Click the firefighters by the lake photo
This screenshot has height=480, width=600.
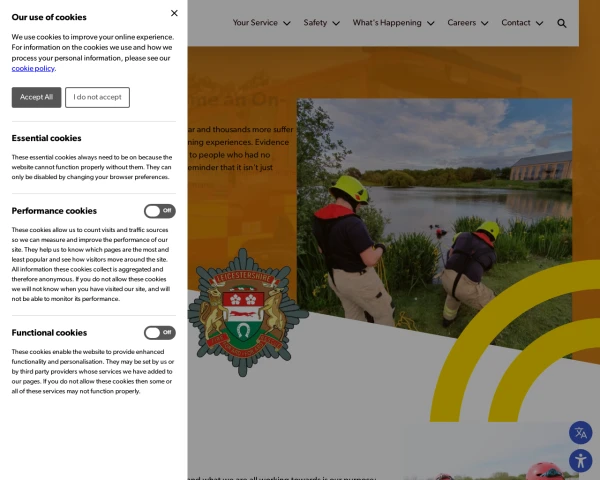[x=434, y=215]
